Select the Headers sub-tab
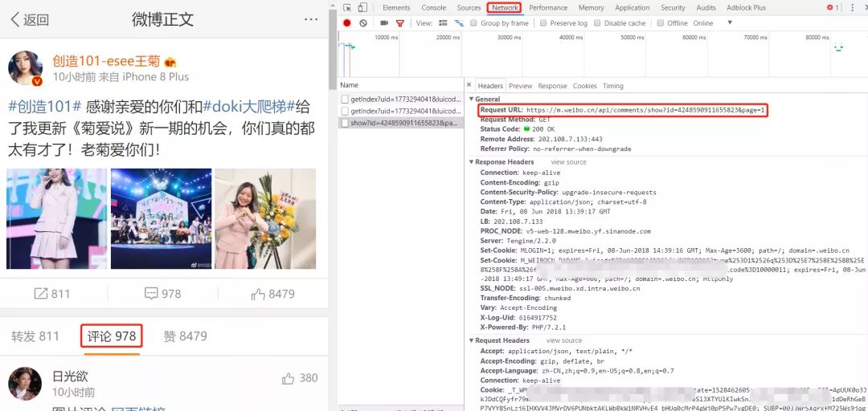This screenshot has width=868, height=411. click(x=490, y=86)
